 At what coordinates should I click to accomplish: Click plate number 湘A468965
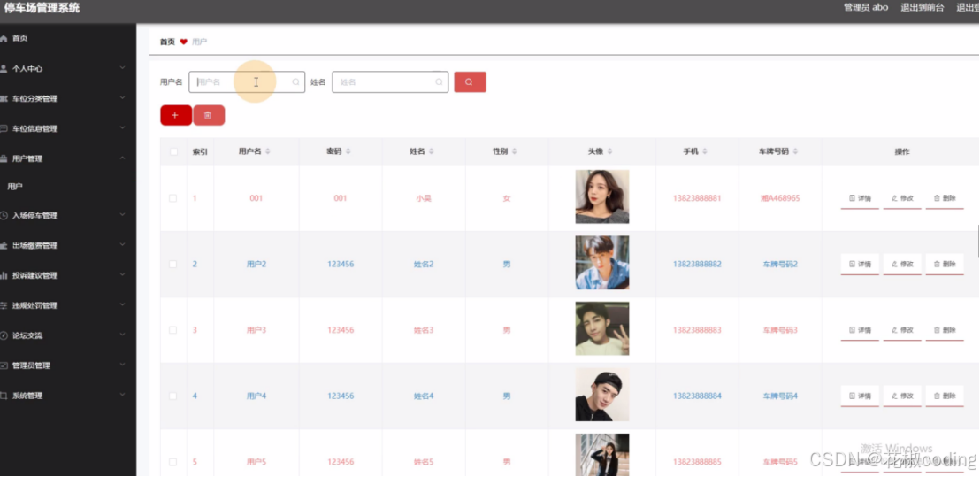tap(780, 198)
